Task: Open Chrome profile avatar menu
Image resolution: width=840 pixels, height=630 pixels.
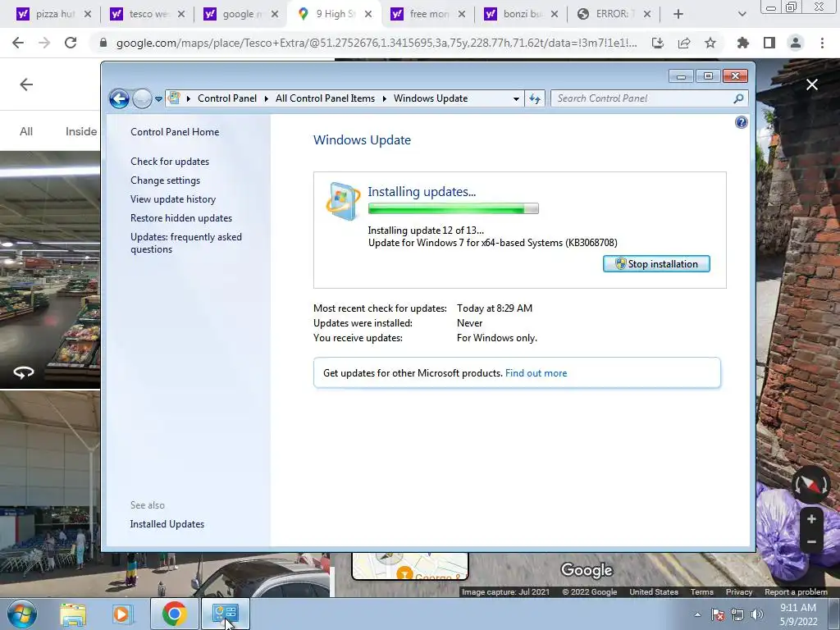Action: (796, 43)
